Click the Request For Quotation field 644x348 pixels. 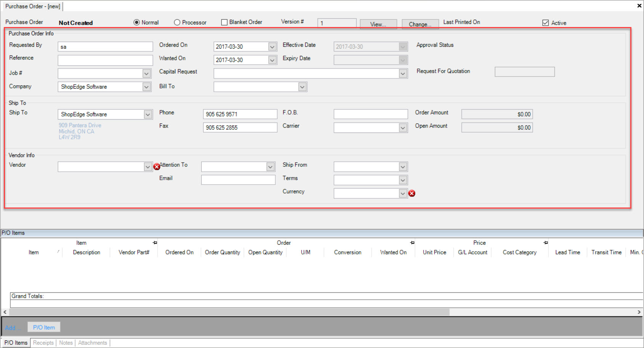pos(525,72)
